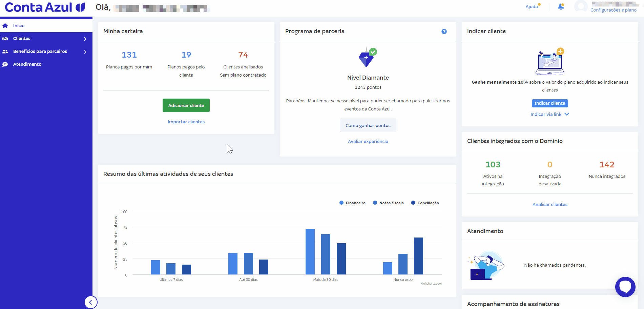This screenshot has height=309, width=644.
Task: Click the 1243 pontos text
Action: click(368, 87)
